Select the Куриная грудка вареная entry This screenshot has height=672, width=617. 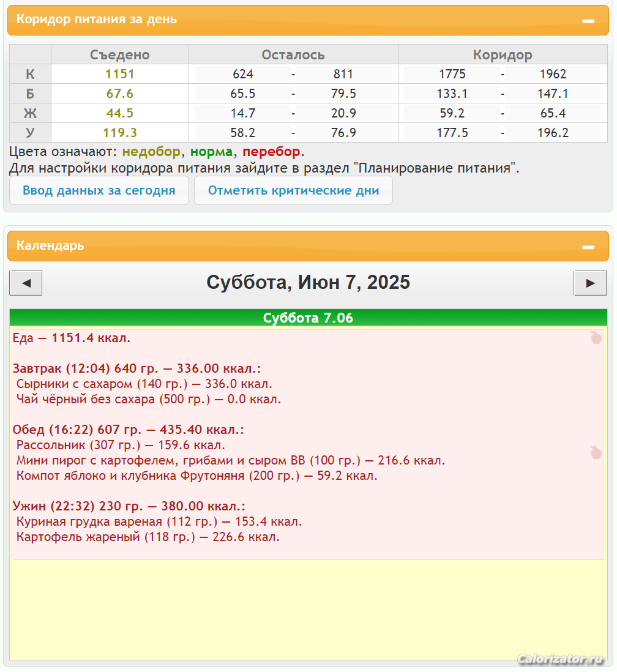click(159, 521)
